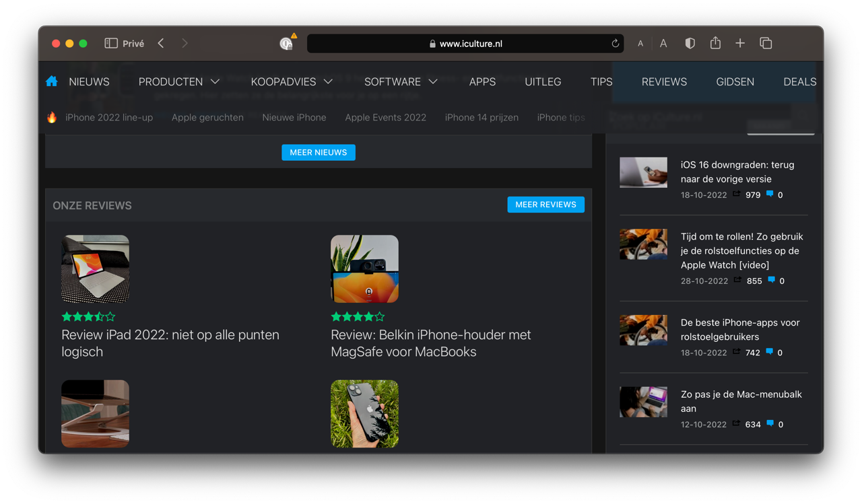Click the star rating under iPad 2022 review
The width and height of the screenshot is (862, 504).
tap(88, 316)
